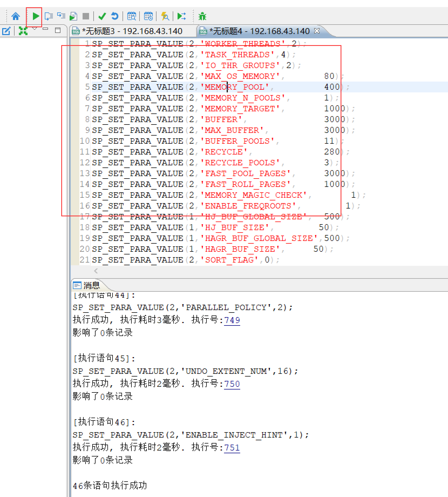Minimize the left navigation panel
Viewport: 448px width, 497px height.
[45, 29]
